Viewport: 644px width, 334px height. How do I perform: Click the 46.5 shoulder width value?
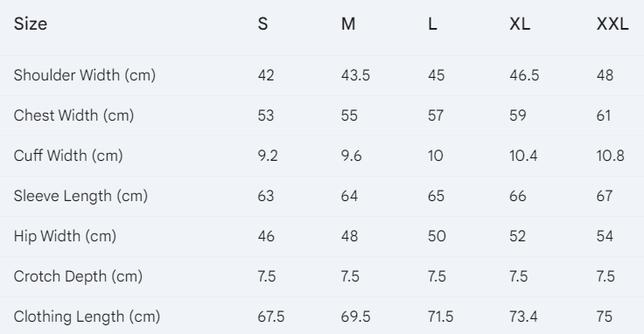[x=524, y=75]
